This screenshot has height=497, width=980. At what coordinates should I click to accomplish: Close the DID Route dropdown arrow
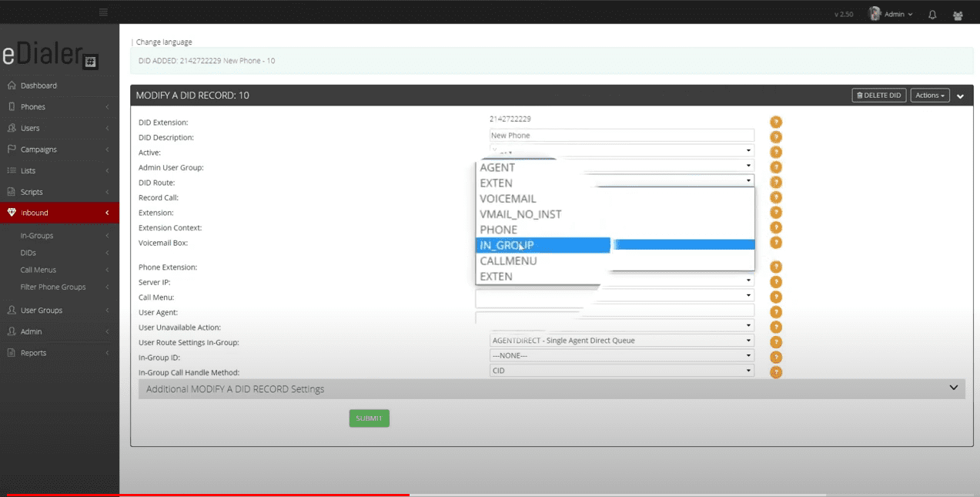tap(748, 181)
